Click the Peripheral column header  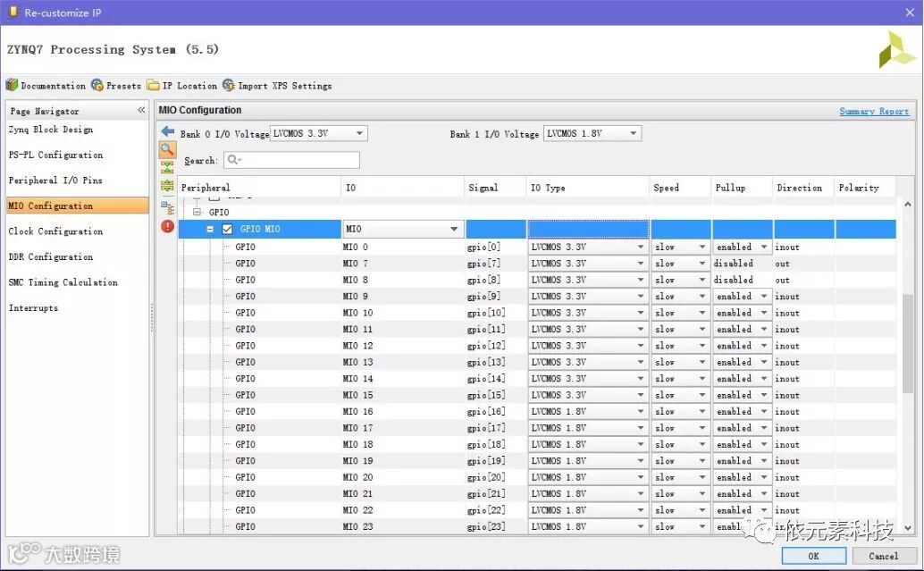[x=259, y=188]
